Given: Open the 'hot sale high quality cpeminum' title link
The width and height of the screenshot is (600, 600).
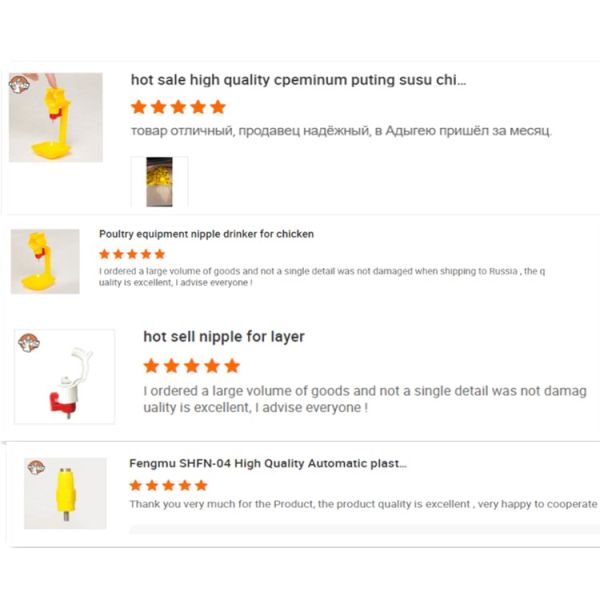Looking at the screenshot, I should coord(298,79).
